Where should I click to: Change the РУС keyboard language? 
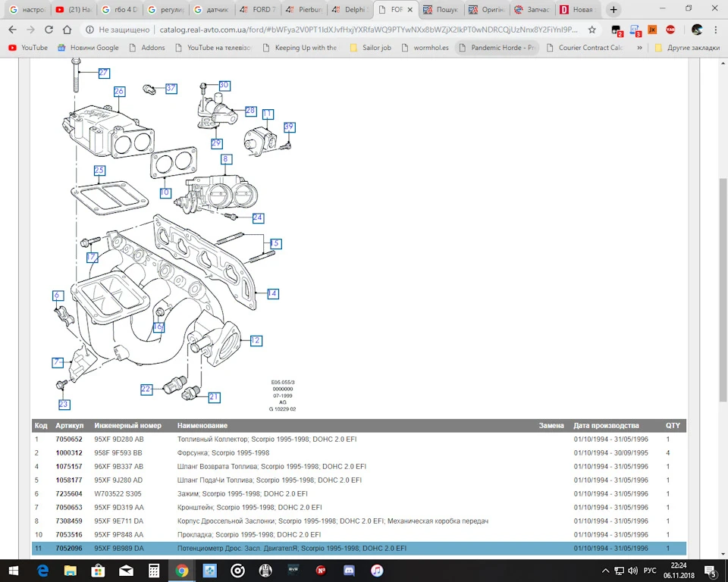click(650, 571)
